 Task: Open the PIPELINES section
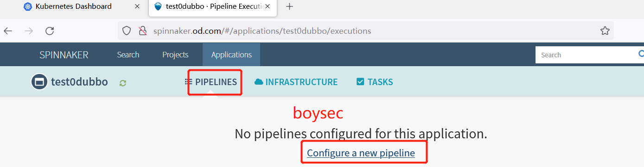[x=211, y=82]
